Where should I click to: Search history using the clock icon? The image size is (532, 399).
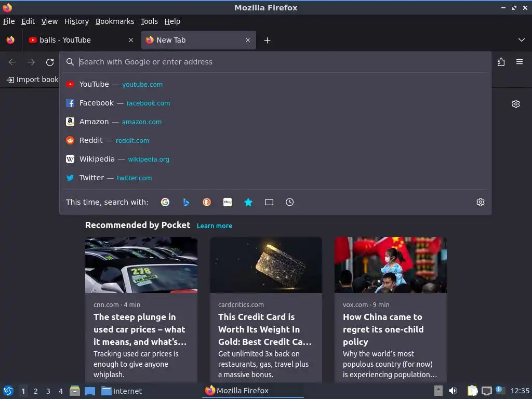click(290, 202)
